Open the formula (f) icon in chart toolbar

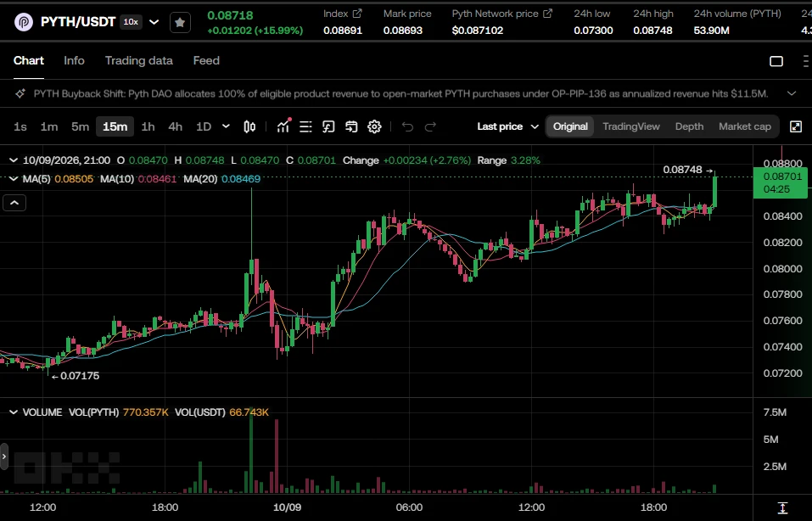(328, 126)
